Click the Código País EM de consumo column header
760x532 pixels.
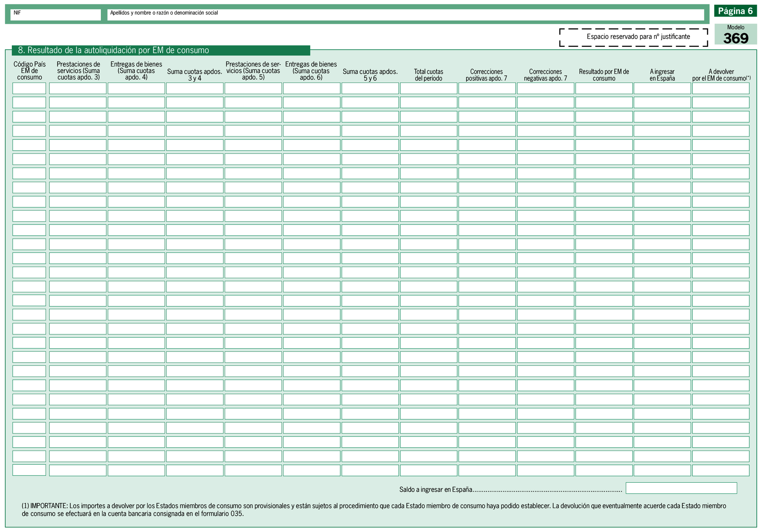[30, 71]
